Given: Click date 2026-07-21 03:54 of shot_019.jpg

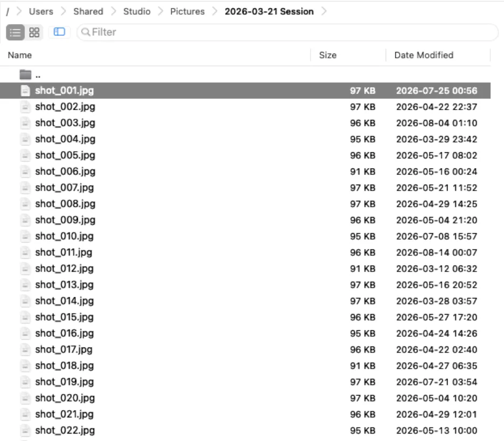Looking at the screenshot, I should pyautogui.click(x=437, y=382).
